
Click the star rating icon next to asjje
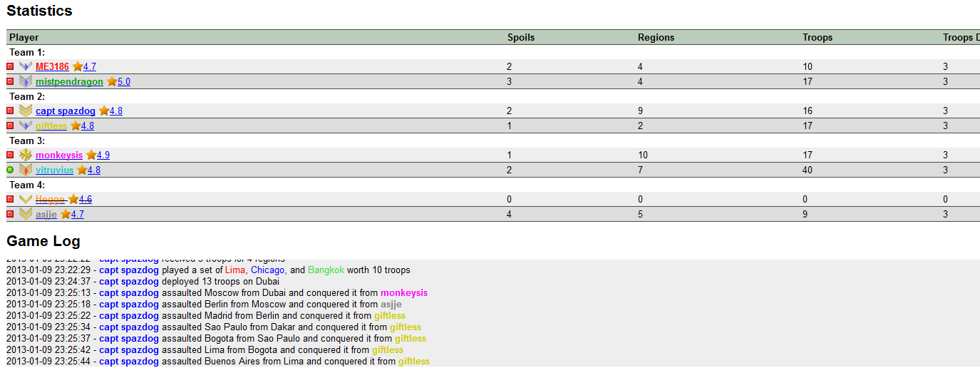(66, 214)
